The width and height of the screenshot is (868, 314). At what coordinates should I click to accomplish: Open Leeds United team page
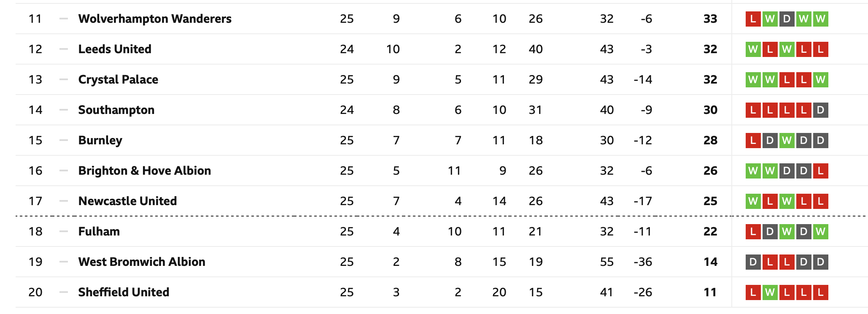tap(115, 49)
